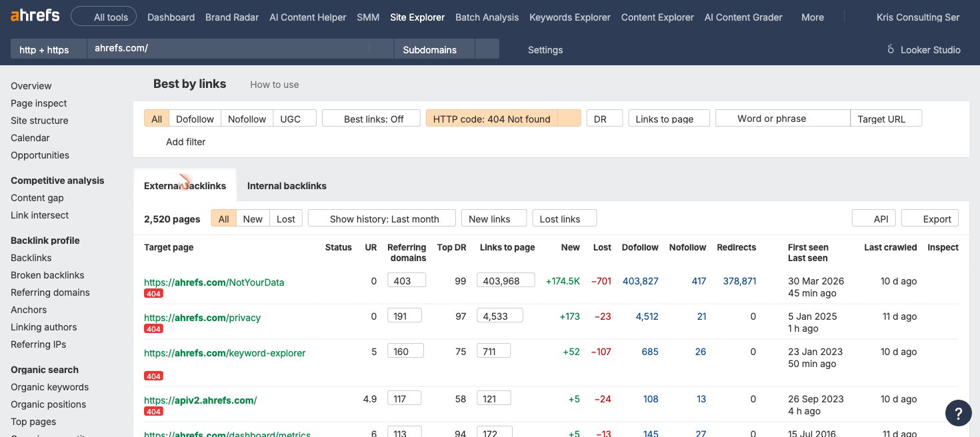Image resolution: width=980 pixels, height=437 pixels.
Task: Select the Dofollow link type filter button
Action: (x=195, y=119)
